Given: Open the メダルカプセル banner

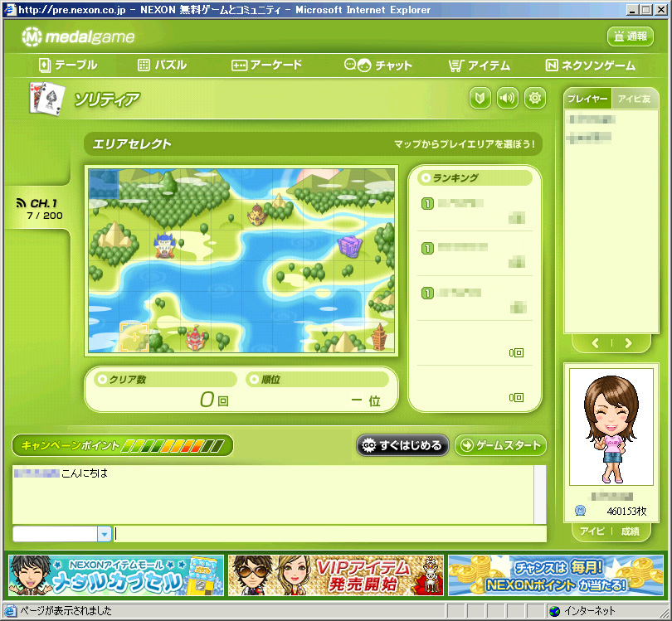Looking at the screenshot, I should 116,575.
